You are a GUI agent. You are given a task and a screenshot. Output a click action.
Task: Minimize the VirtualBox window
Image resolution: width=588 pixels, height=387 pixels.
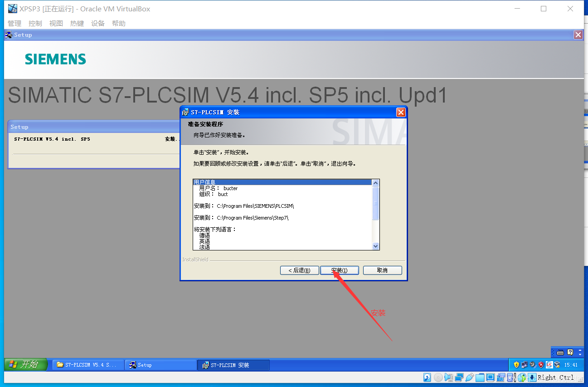[x=517, y=9]
